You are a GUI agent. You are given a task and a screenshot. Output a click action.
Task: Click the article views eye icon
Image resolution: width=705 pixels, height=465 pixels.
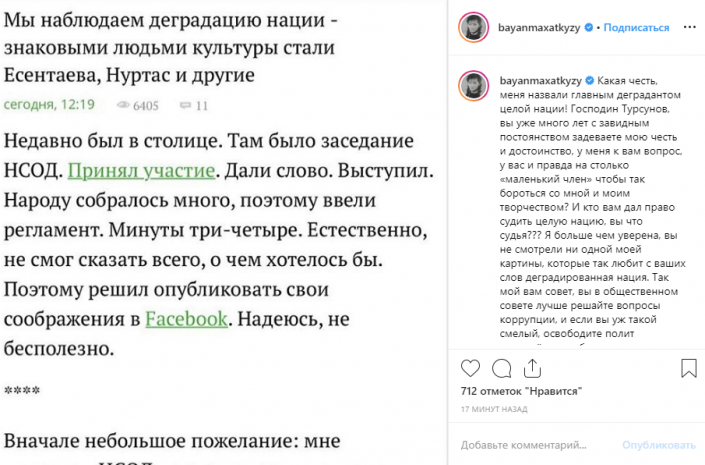[124, 103]
